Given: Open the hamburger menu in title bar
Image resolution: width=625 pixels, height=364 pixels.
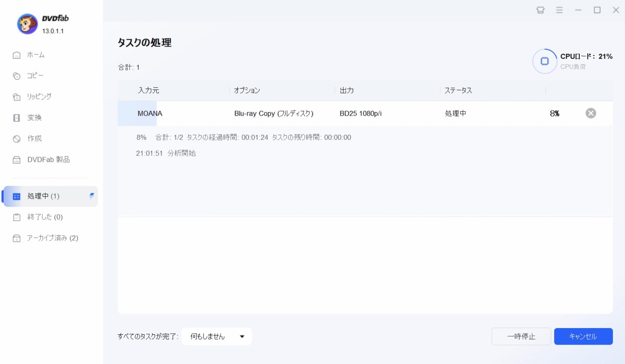Looking at the screenshot, I should [559, 10].
